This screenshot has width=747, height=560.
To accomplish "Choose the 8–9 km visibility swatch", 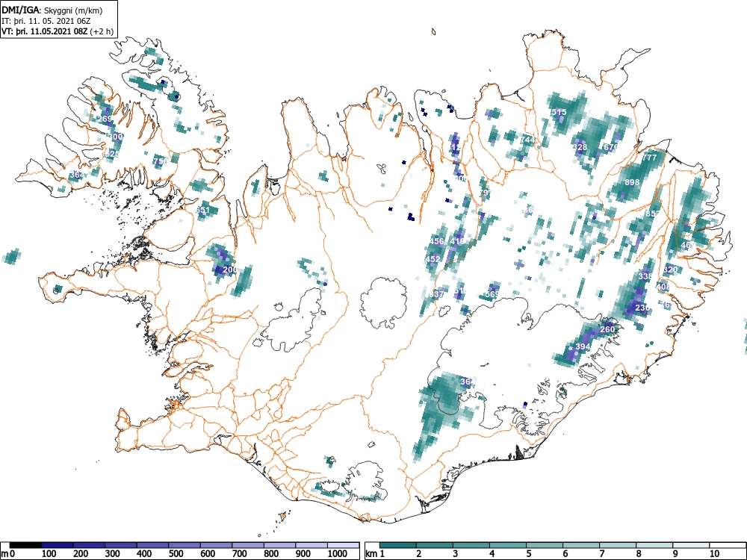I will pos(654,545).
